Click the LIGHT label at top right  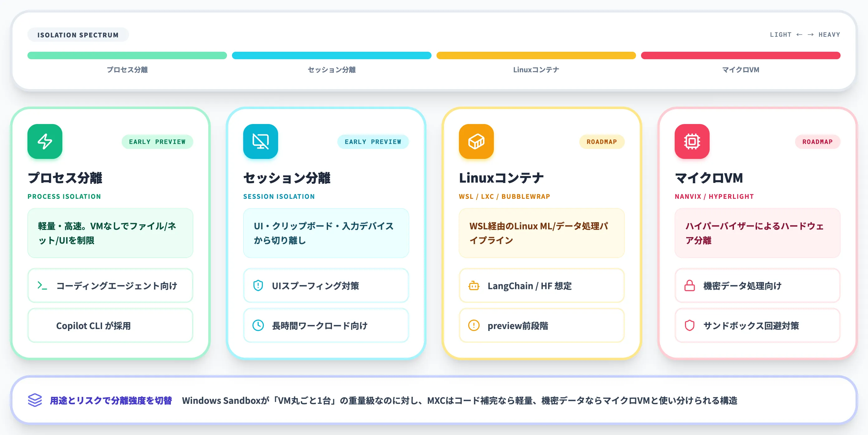[780, 35]
